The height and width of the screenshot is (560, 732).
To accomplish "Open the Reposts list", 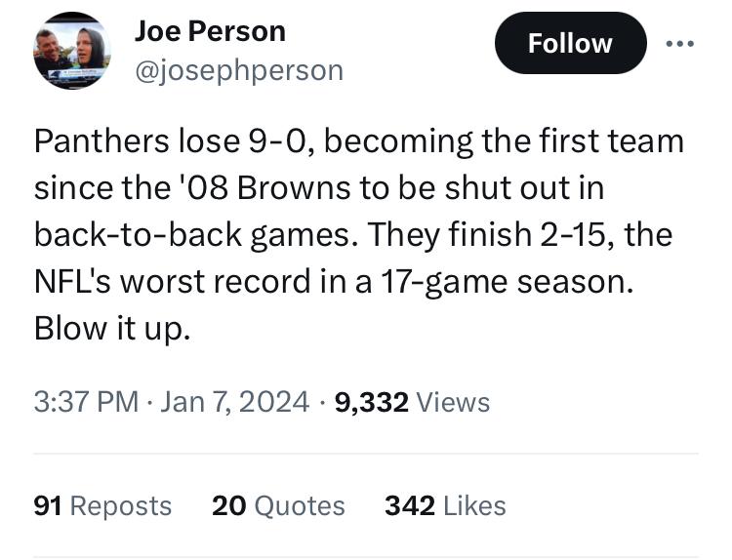I will [x=121, y=505].
